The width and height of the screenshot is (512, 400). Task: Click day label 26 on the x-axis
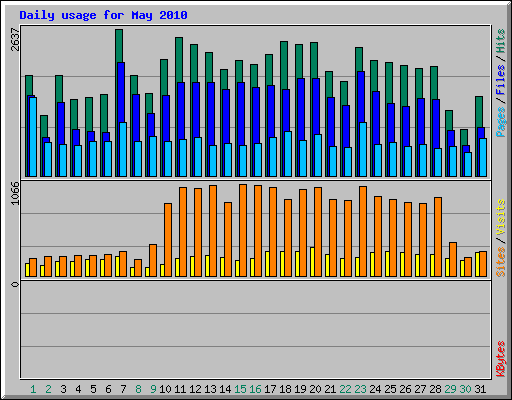[405, 389]
